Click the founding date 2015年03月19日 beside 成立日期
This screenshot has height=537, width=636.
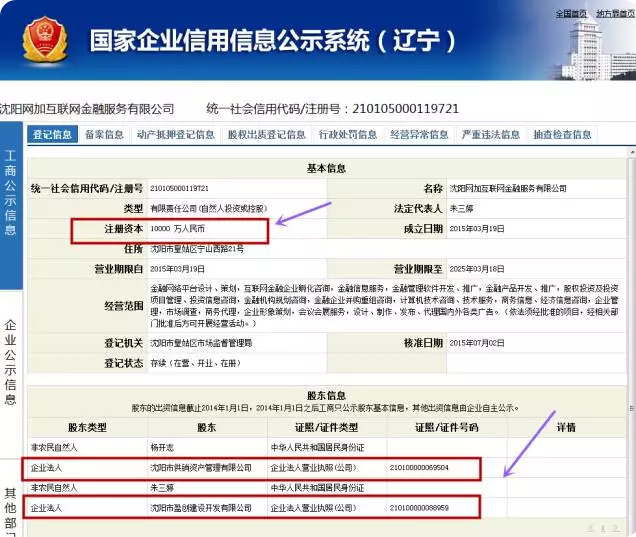pos(477,229)
